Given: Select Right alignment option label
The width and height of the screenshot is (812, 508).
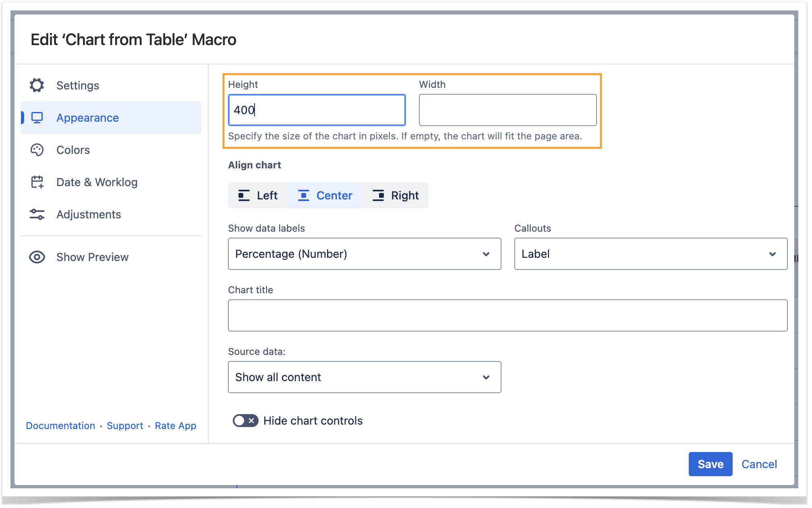Looking at the screenshot, I should point(404,195).
